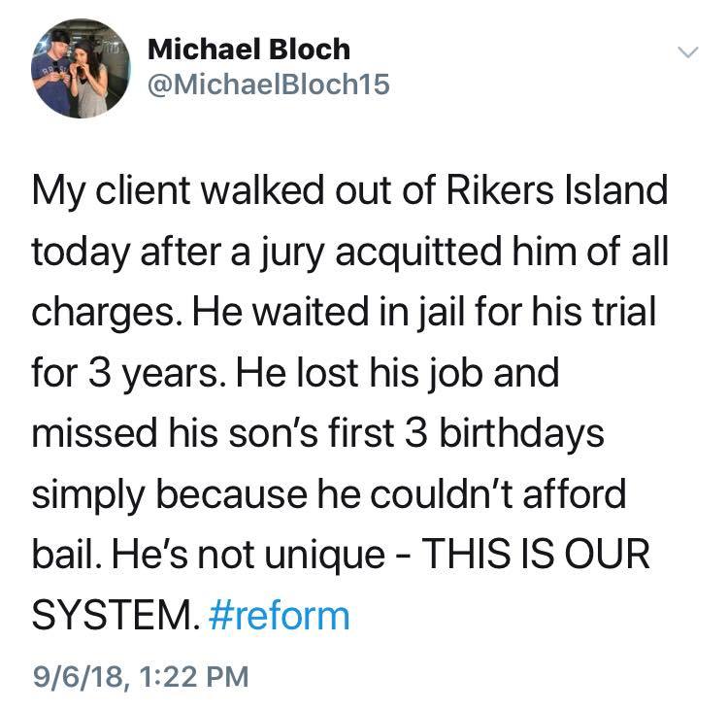Click the word "SYSTEM." before hashtag
728x710 pixels.
point(116,616)
